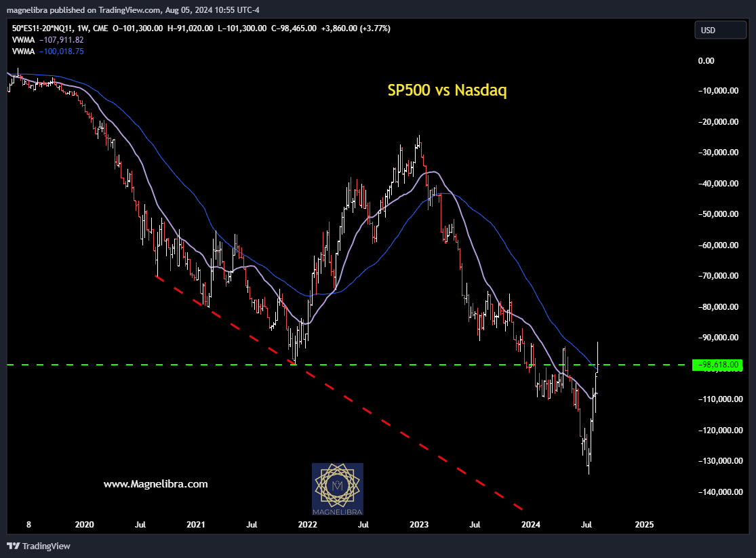
Task: Click the green -98,618.00 price label
Action: coord(717,365)
